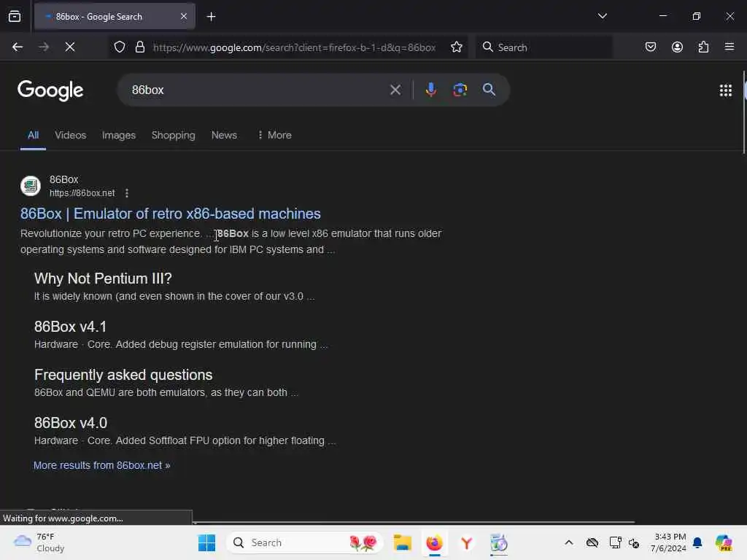Click the Firefox taskbar icon
Image resolution: width=747 pixels, height=560 pixels.
click(434, 542)
